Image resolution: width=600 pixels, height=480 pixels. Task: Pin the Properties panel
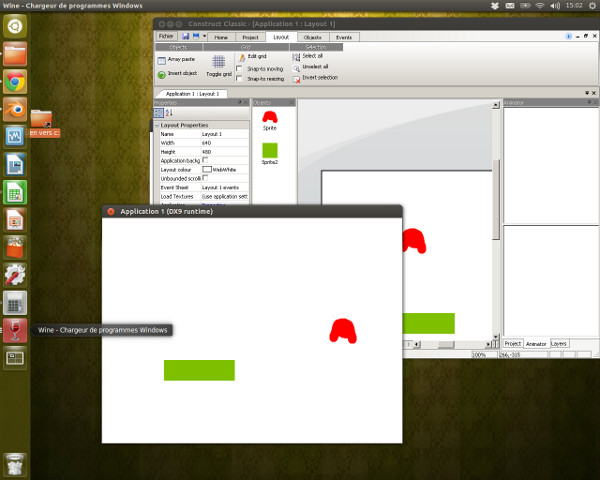pyautogui.click(x=240, y=102)
